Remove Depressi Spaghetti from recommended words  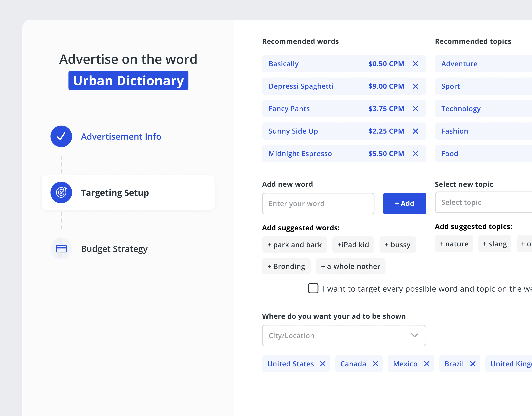pyautogui.click(x=415, y=86)
